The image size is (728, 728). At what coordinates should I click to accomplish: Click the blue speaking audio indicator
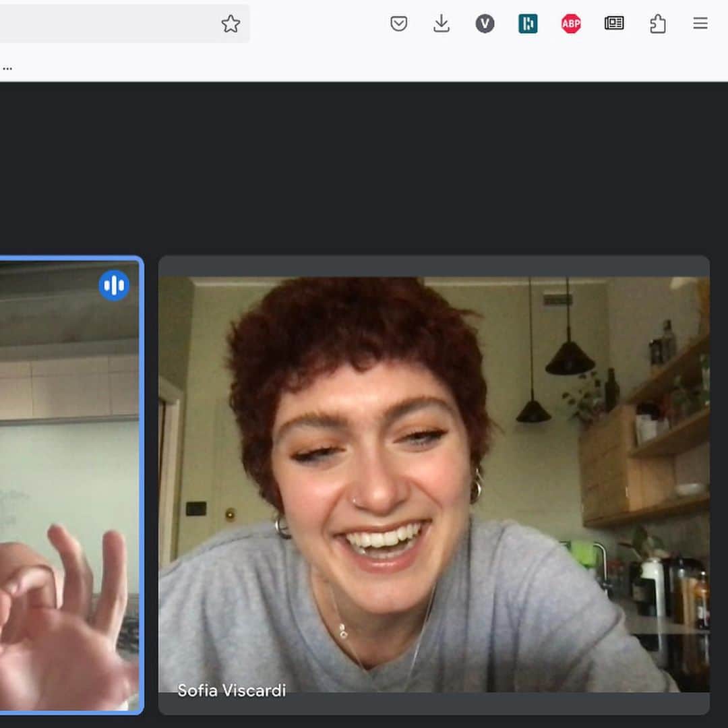(x=114, y=285)
